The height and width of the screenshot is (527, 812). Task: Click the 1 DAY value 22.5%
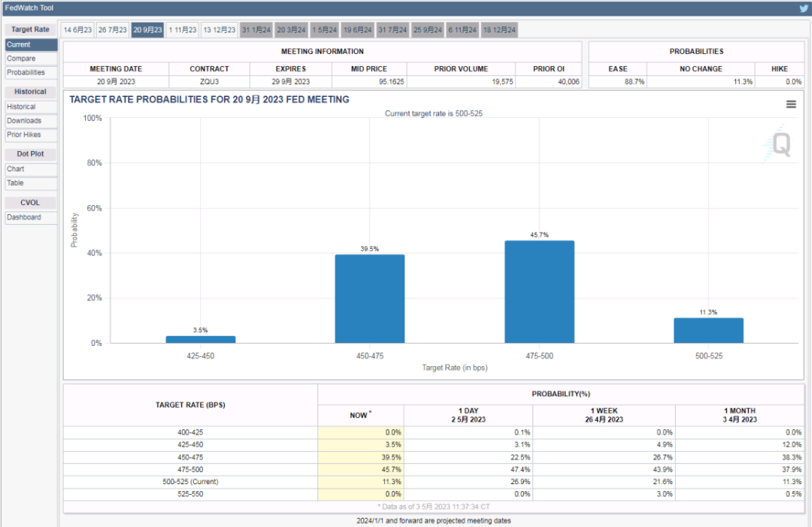point(520,457)
